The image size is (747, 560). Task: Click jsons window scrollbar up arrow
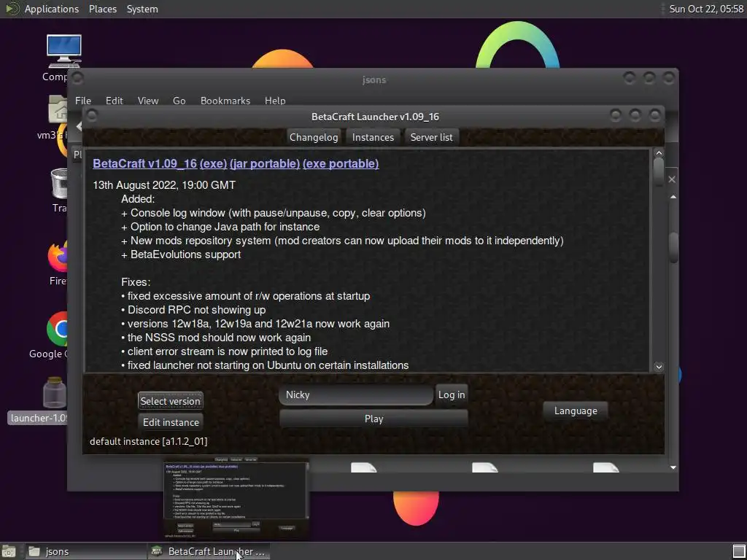[x=673, y=197]
